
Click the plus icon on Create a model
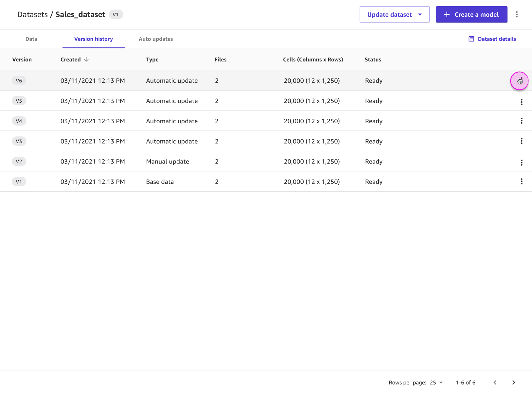coord(447,14)
